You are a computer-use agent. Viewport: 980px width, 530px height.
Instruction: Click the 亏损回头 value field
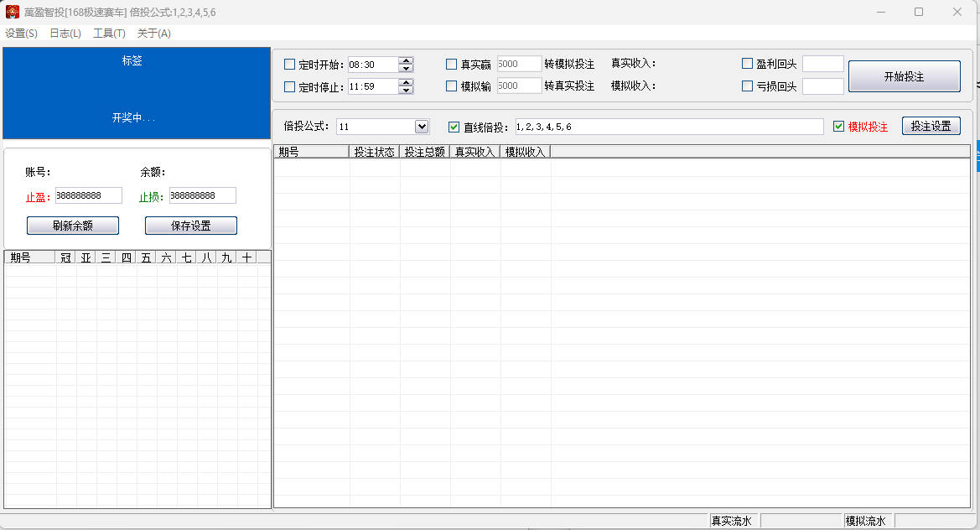(823, 86)
